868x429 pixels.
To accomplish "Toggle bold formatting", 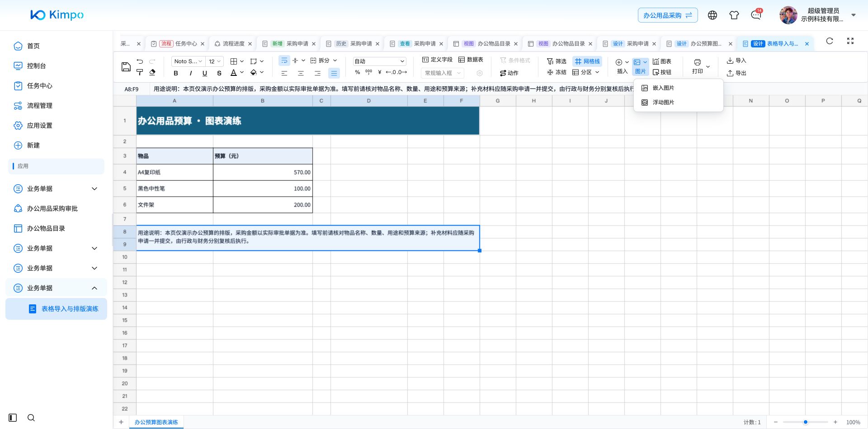I will 176,73.
